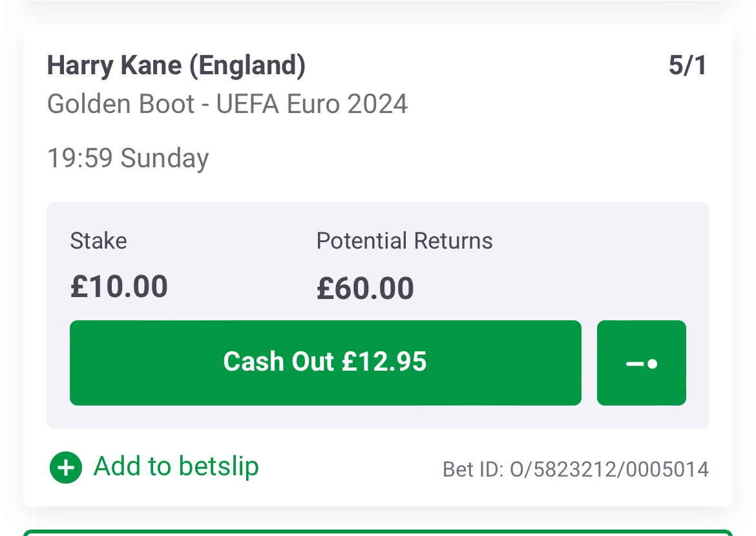Tap the £10.00 stake amount
The width and height of the screenshot is (756, 536).
(119, 286)
